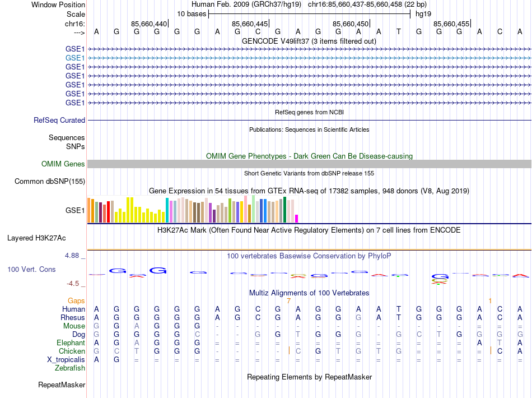Click the 85,660,445 position marker

click(250, 24)
